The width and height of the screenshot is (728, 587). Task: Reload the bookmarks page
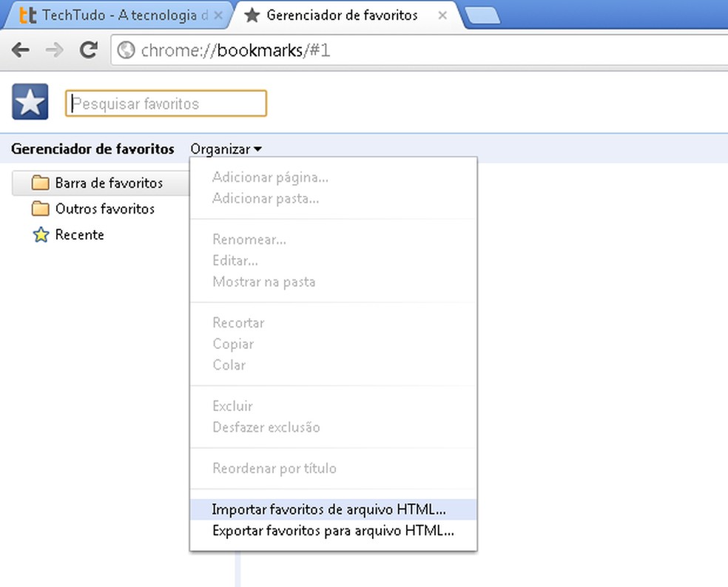pos(88,50)
